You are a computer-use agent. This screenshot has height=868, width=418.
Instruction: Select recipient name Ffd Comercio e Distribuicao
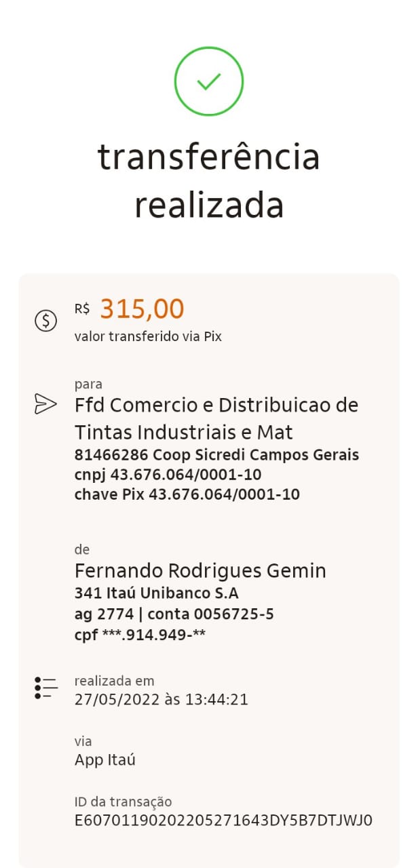point(216,418)
